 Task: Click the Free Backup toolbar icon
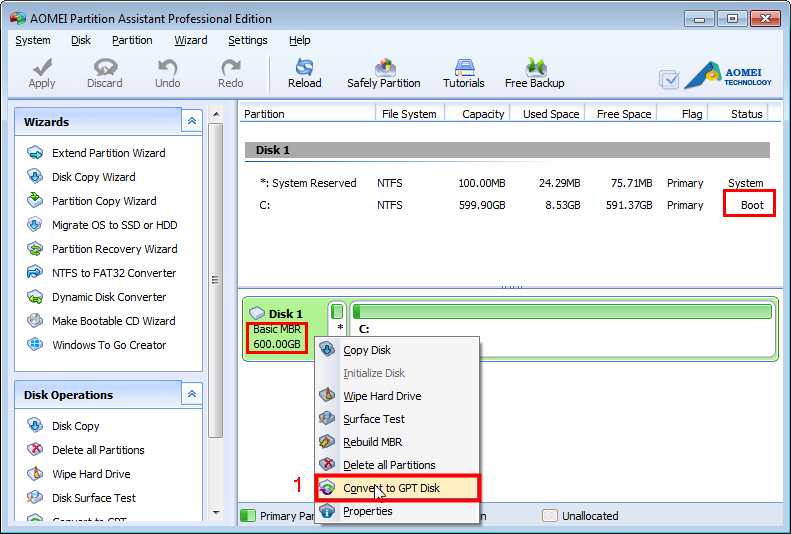534,73
